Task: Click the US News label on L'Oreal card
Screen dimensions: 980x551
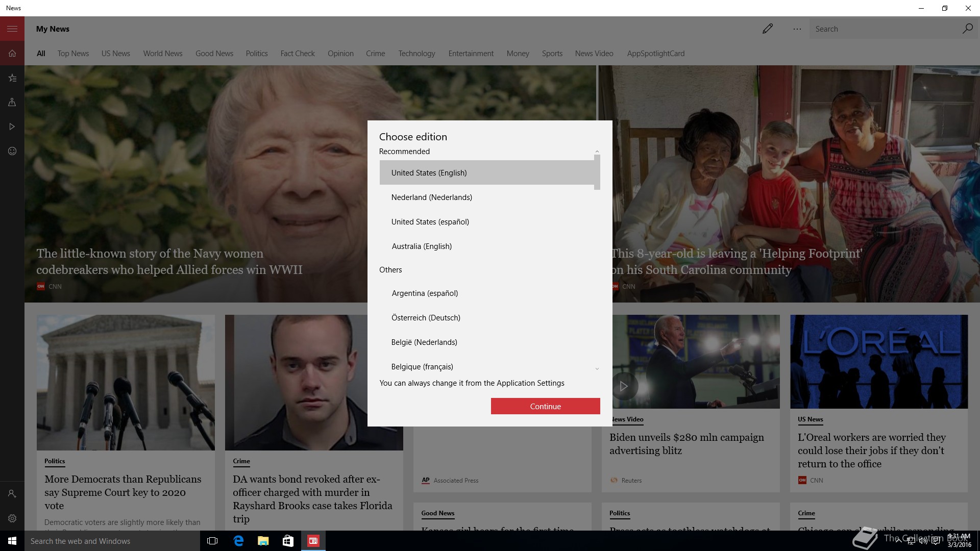Action: pyautogui.click(x=810, y=419)
